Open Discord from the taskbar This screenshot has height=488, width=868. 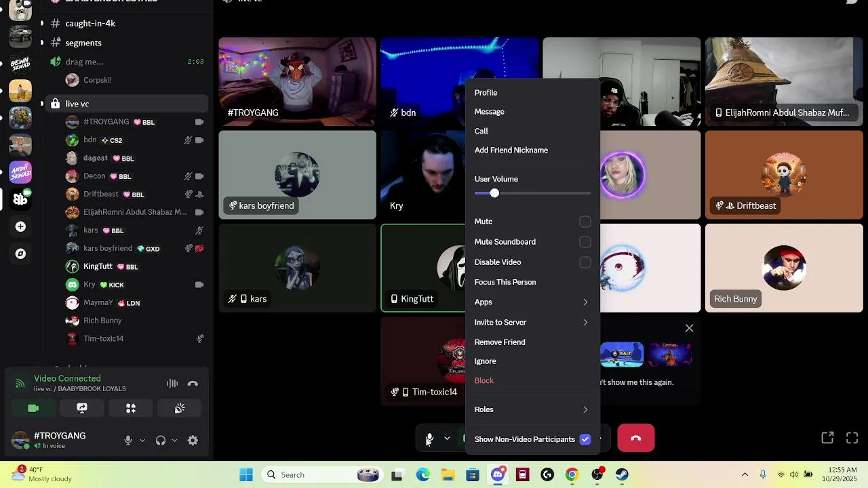[x=498, y=474]
